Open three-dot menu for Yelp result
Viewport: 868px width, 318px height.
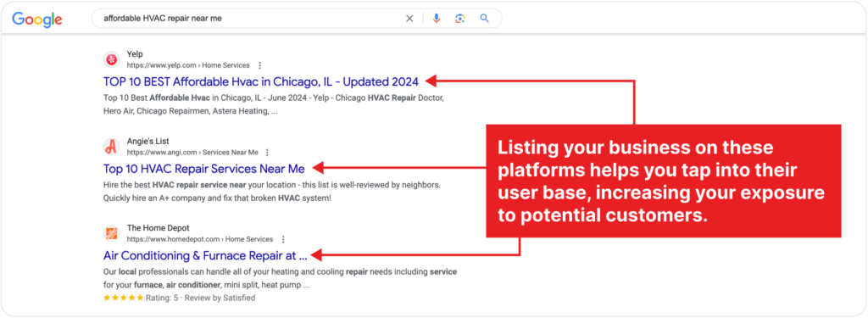click(x=260, y=65)
